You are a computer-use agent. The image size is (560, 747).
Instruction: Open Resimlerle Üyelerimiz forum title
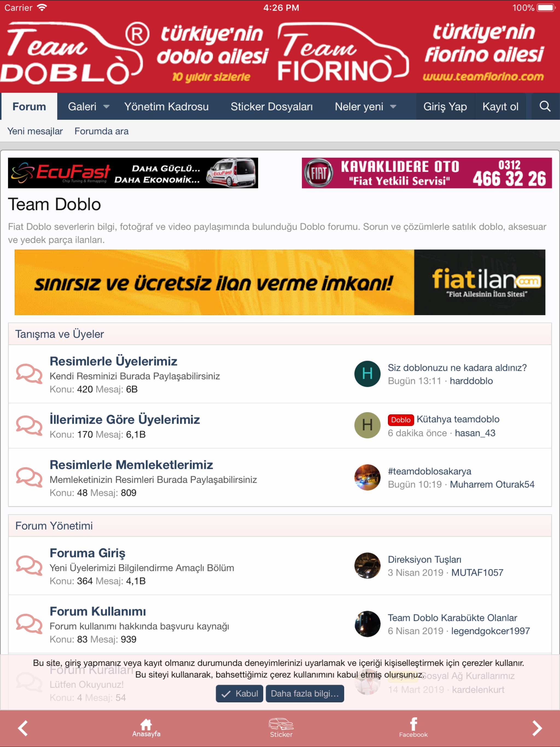coord(113,361)
